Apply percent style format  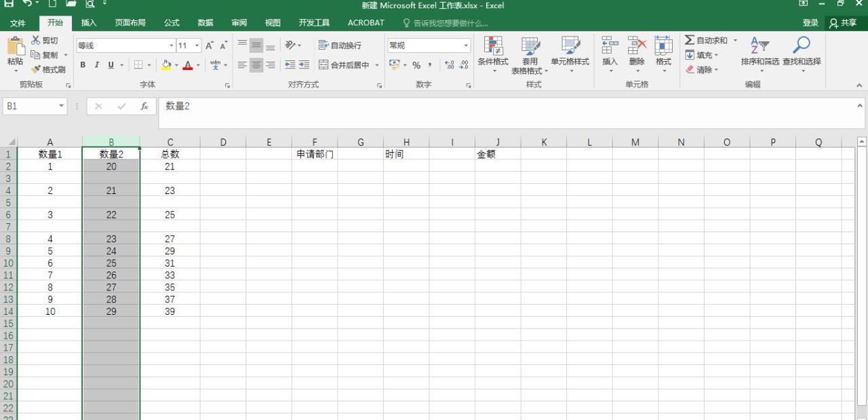pos(416,65)
